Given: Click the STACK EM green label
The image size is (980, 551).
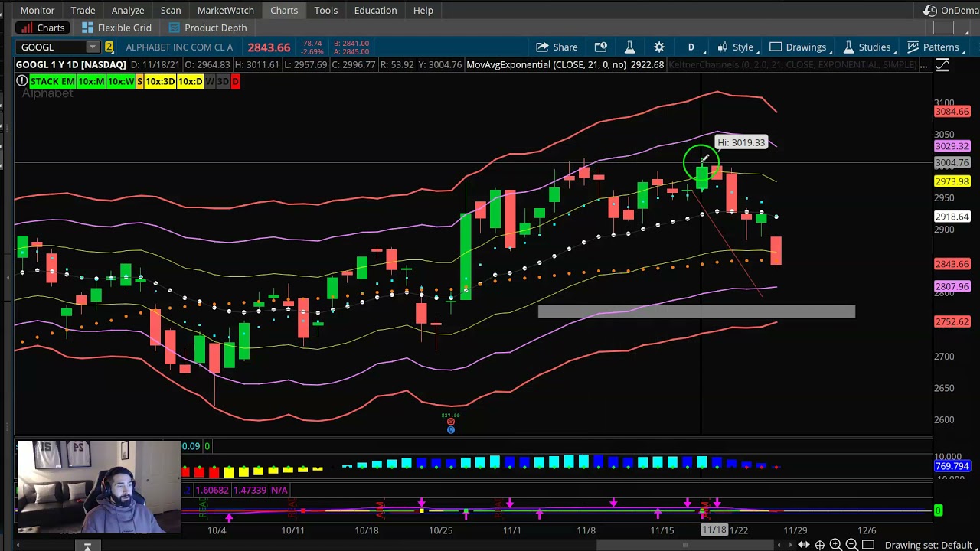Looking at the screenshot, I should point(52,81).
